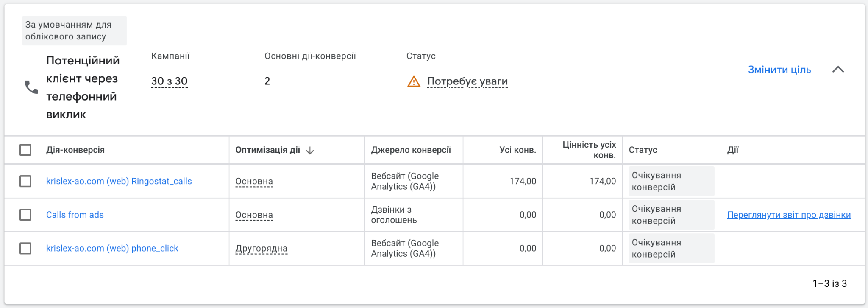This screenshot has height=308, width=868.
Task: Select the Calls from ads row checkbox
Action: (x=25, y=215)
